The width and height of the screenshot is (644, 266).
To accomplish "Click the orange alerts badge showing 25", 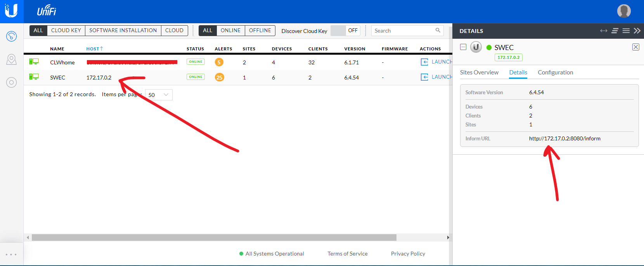I will (219, 78).
